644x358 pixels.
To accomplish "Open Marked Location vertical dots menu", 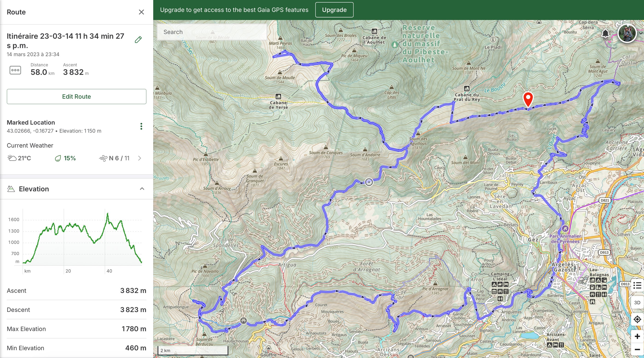I will 141,126.
